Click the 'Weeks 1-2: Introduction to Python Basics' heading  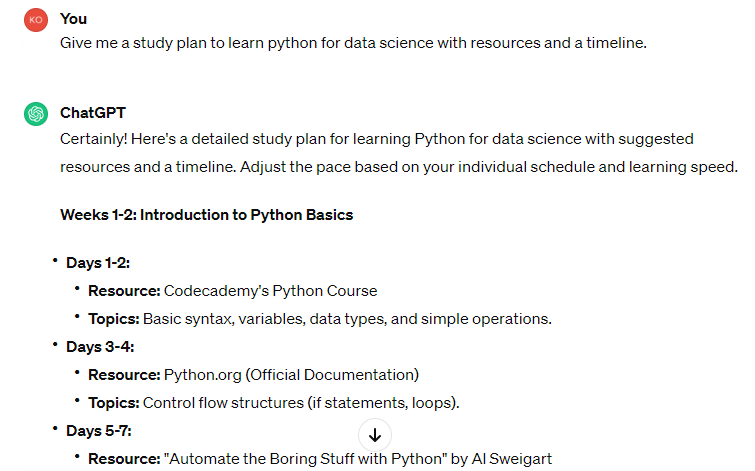point(207,215)
